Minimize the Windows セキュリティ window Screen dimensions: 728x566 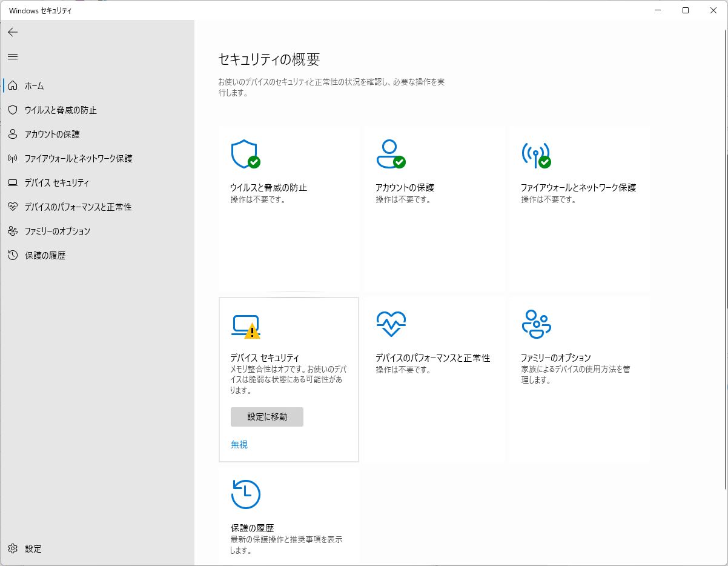pos(658,10)
